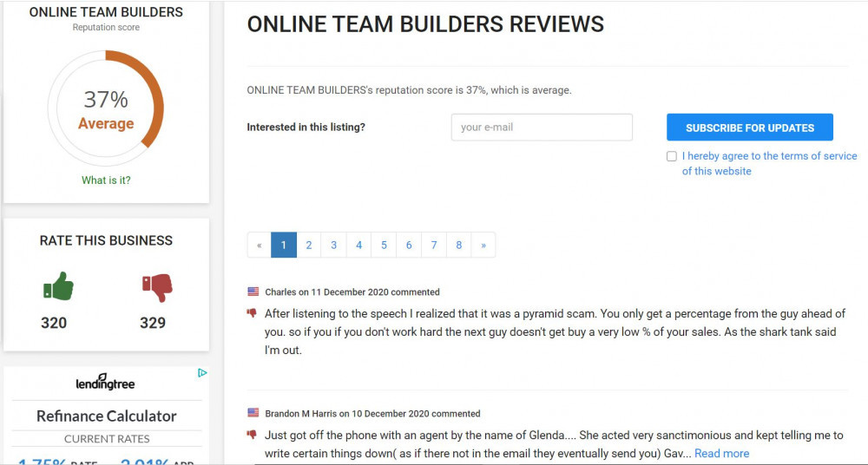Open page 7 of reviews

coord(434,246)
